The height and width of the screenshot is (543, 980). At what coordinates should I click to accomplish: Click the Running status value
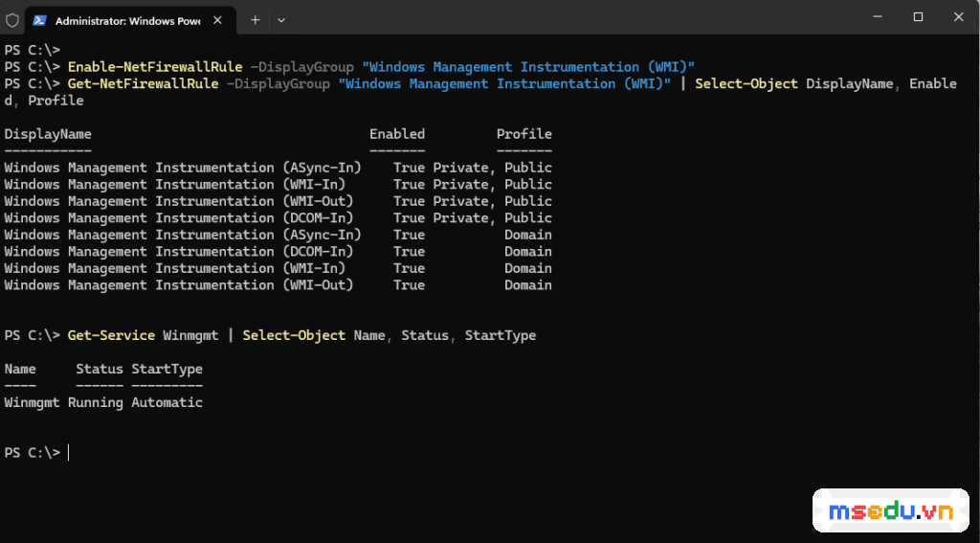tap(96, 403)
